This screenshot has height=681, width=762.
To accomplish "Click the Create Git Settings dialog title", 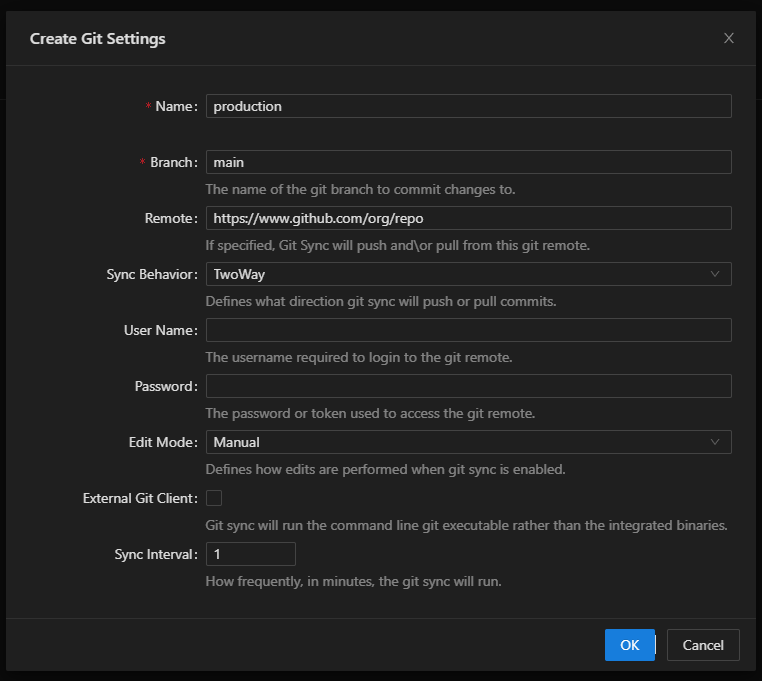I will [x=98, y=39].
